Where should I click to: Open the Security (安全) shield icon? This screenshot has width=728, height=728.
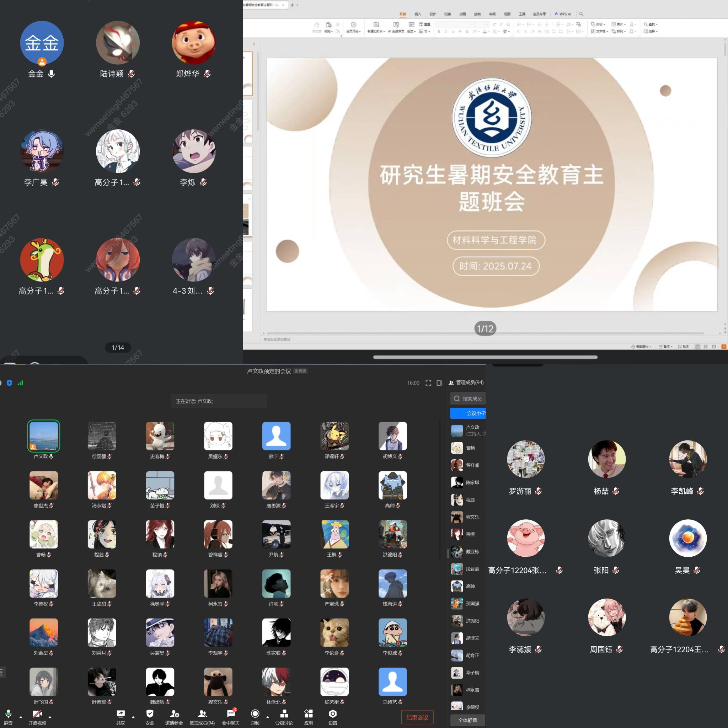pyautogui.click(x=150, y=714)
